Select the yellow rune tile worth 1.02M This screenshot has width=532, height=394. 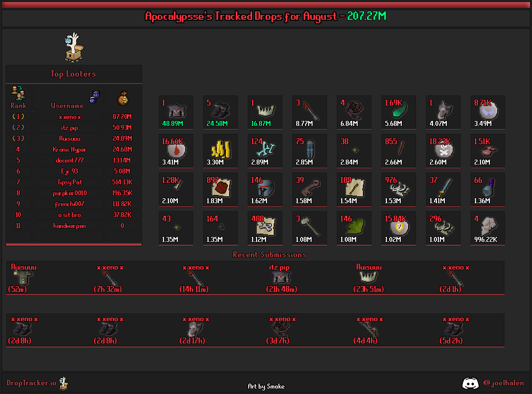coord(398,228)
